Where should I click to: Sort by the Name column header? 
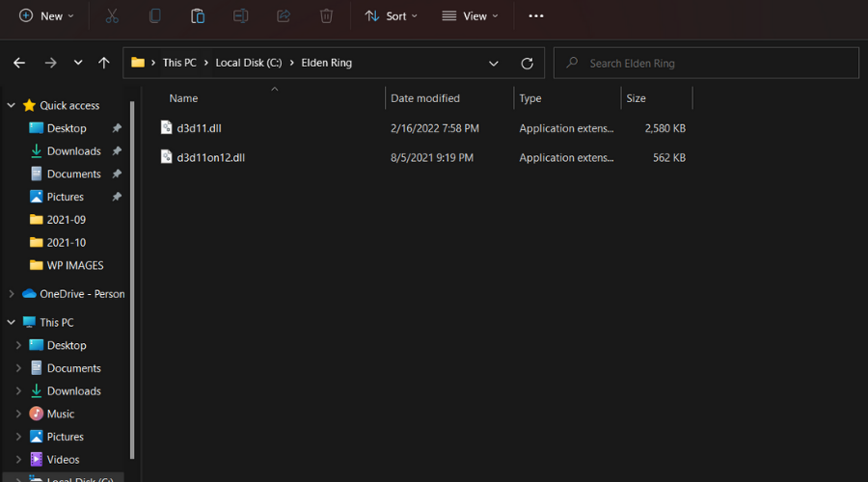point(183,98)
